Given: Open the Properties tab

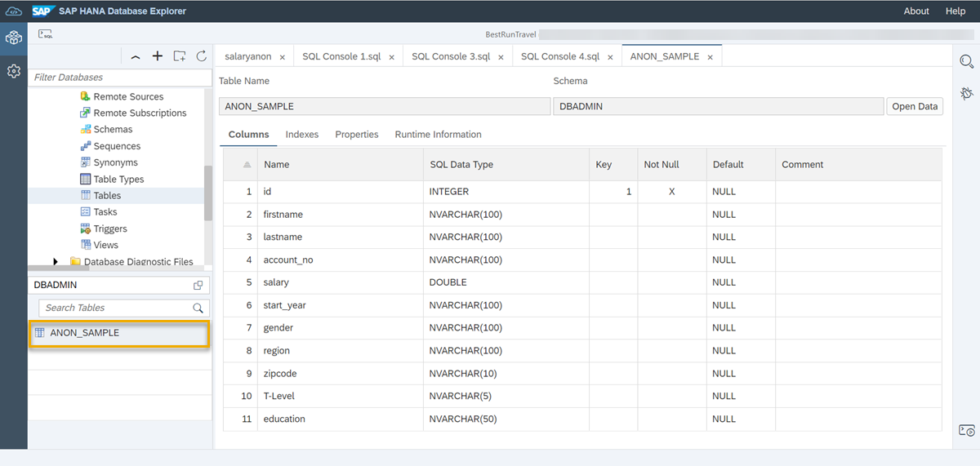Looking at the screenshot, I should point(357,135).
